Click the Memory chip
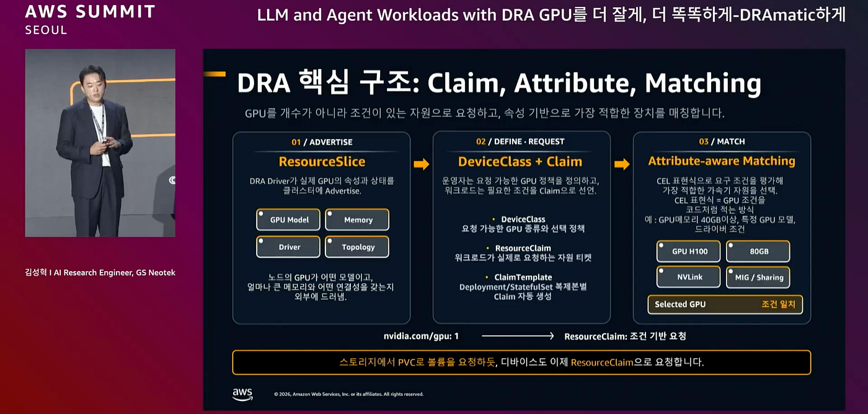Viewport: 868px width, 414px height. tap(357, 220)
